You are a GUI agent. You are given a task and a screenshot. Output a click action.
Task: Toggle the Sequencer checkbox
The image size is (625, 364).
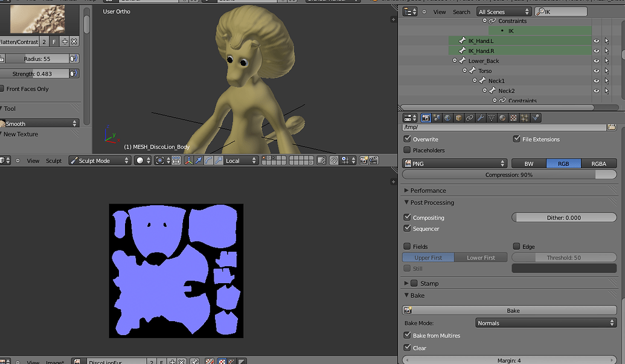coord(407,228)
